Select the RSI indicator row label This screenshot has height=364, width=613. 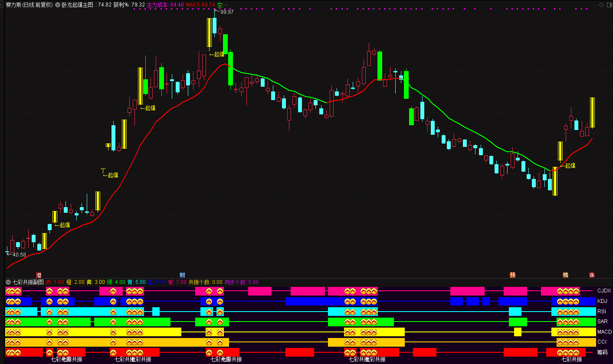pyautogui.click(x=602, y=311)
